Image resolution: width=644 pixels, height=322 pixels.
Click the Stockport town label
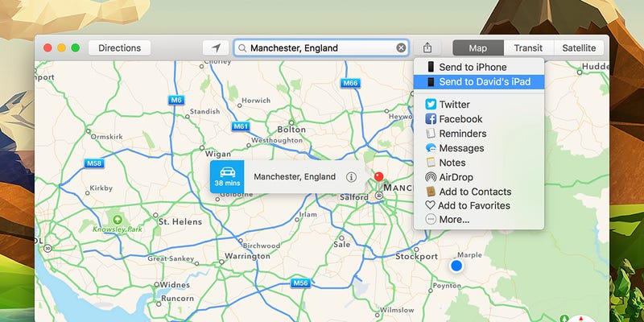(416, 256)
